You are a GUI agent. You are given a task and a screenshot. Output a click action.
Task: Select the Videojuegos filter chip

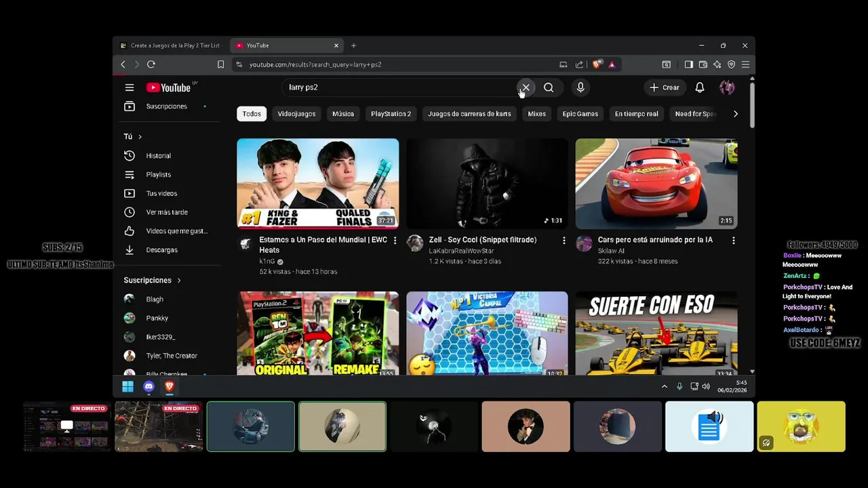click(296, 114)
